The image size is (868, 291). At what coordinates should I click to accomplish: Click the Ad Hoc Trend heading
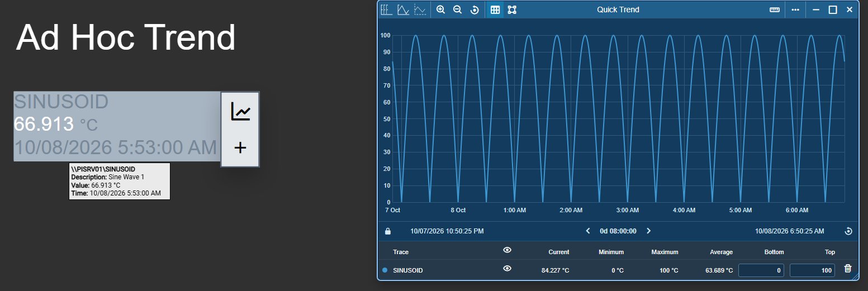pyautogui.click(x=126, y=38)
